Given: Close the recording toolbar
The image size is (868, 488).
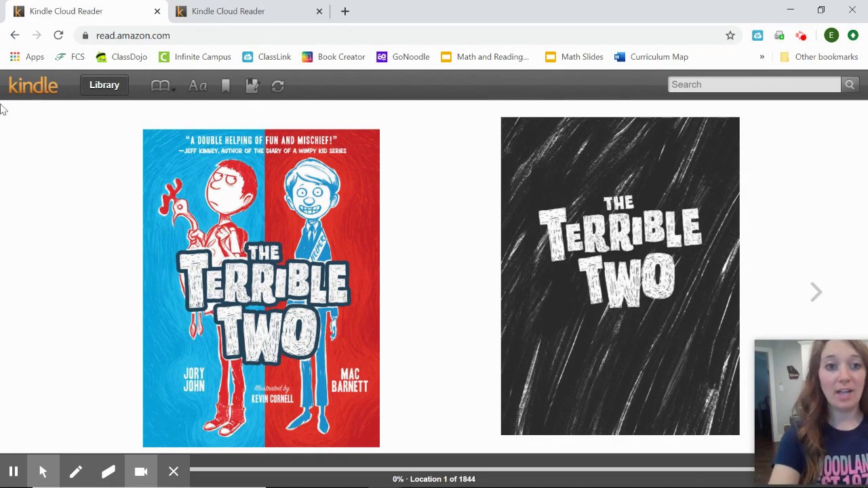Looking at the screenshot, I should point(174,472).
